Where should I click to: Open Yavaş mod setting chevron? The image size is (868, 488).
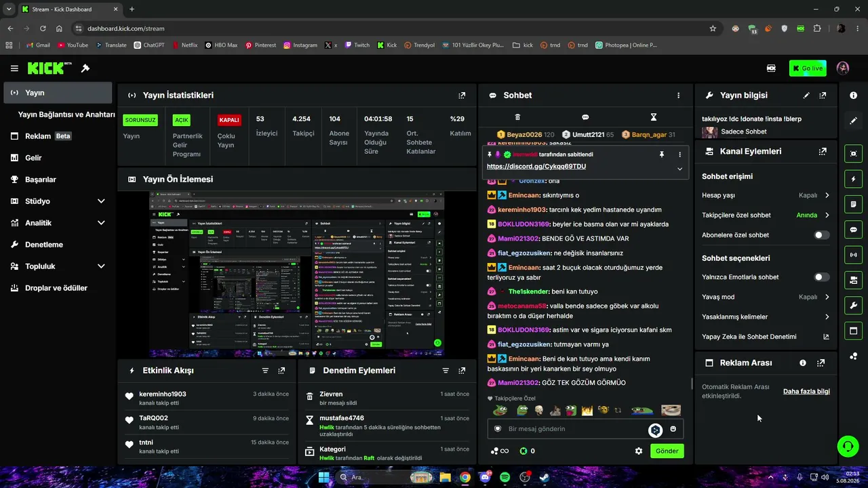pos(827,297)
